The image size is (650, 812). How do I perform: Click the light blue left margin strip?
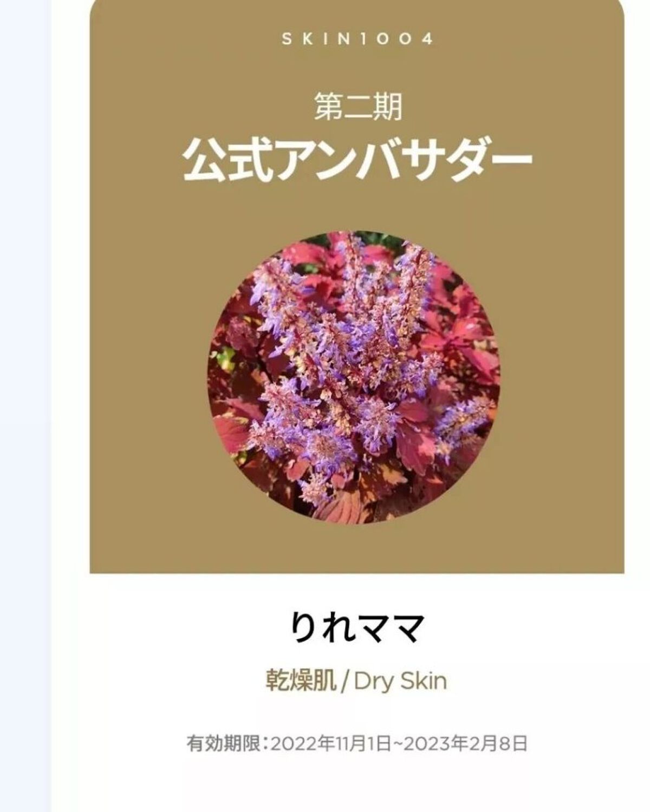click(x=25, y=406)
